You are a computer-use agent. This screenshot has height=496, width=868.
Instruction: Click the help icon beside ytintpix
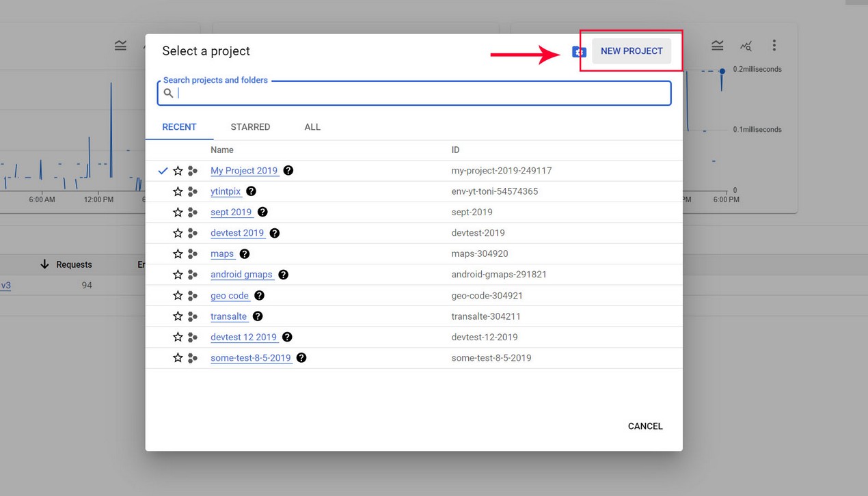(x=252, y=191)
